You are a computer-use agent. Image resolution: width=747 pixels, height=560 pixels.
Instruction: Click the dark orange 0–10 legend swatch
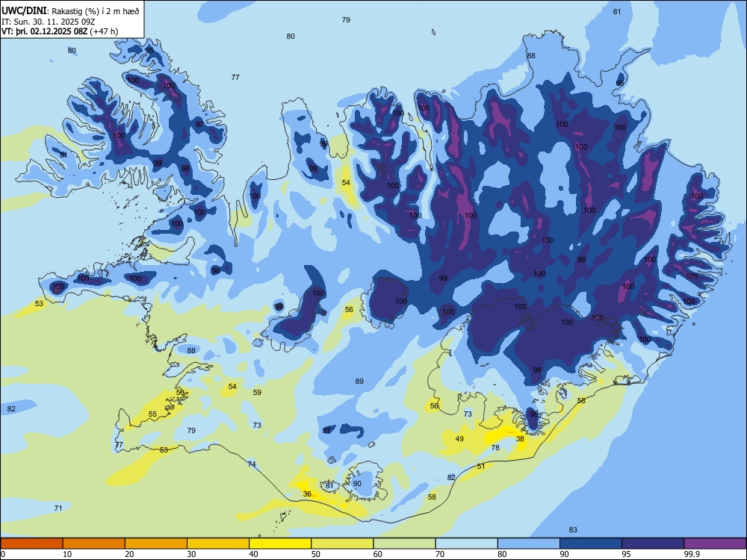point(31,544)
